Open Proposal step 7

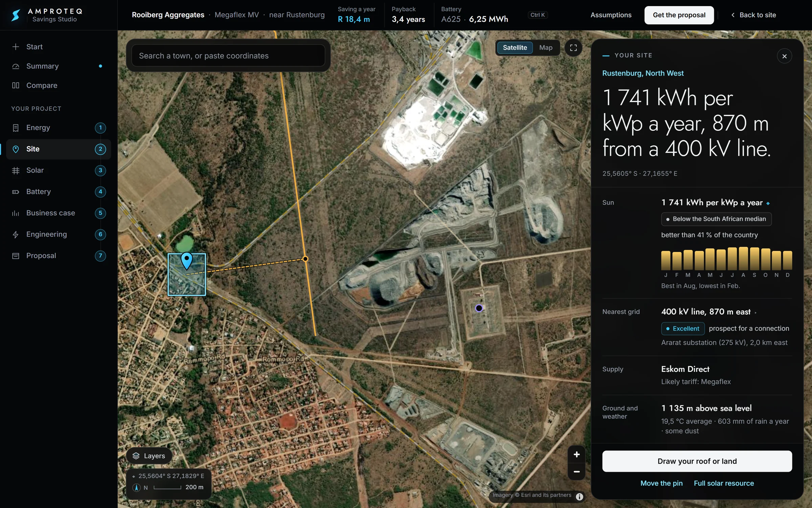pos(59,256)
